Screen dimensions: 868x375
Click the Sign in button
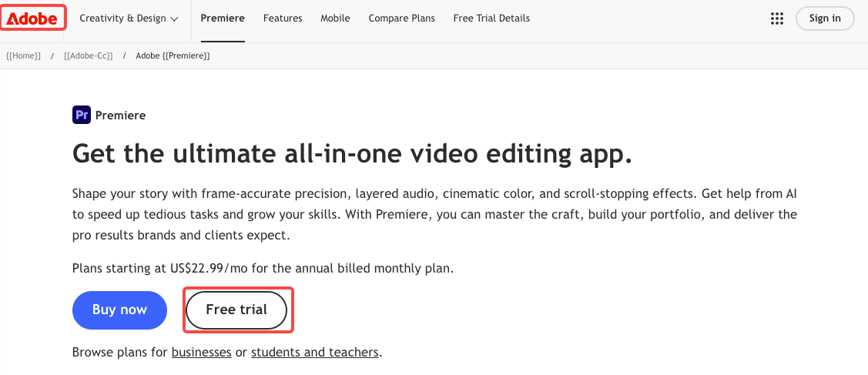click(825, 18)
